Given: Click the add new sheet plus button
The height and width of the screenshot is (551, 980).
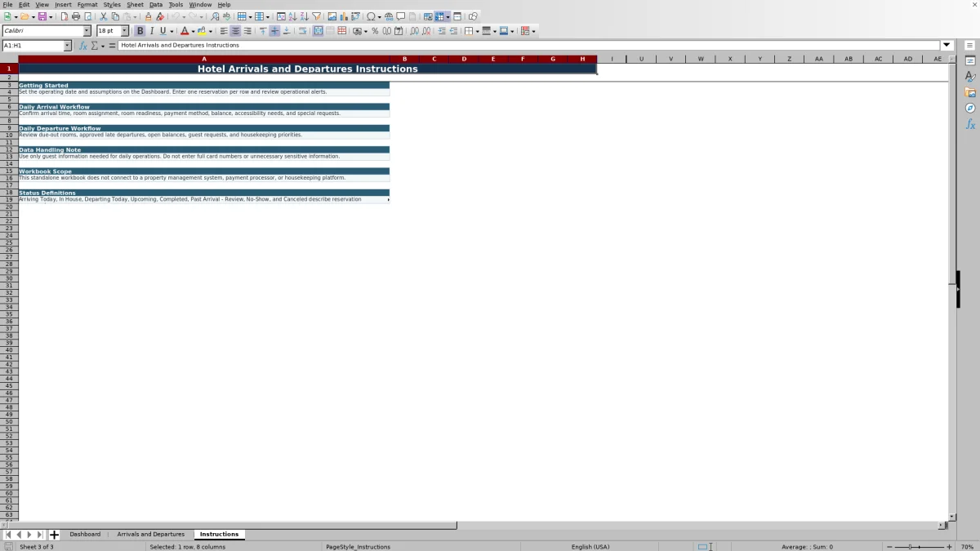Looking at the screenshot, I should (x=55, y=535).
